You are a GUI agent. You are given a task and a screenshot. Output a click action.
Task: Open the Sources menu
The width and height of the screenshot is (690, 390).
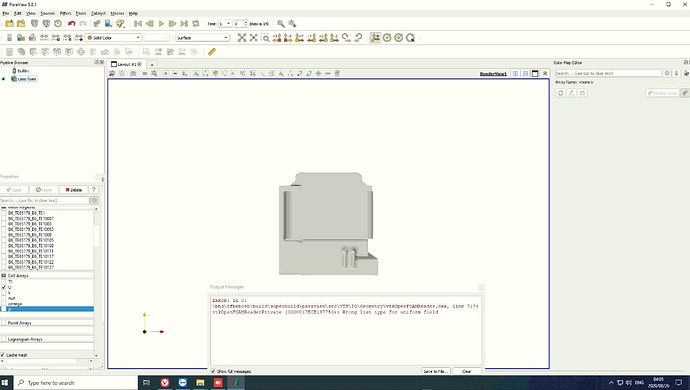pyautogui.click(x=48, y=13)
